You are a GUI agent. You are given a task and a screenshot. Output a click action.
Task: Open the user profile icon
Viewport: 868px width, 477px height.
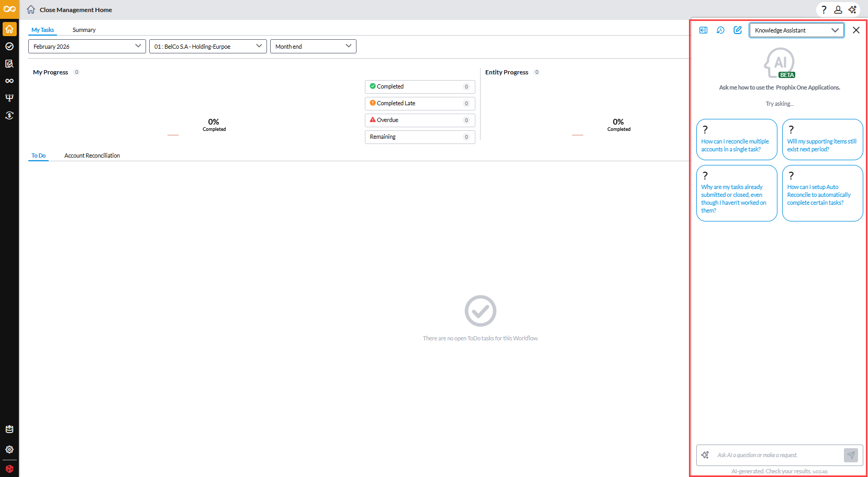pyautogui.click(x=838, y=10)
